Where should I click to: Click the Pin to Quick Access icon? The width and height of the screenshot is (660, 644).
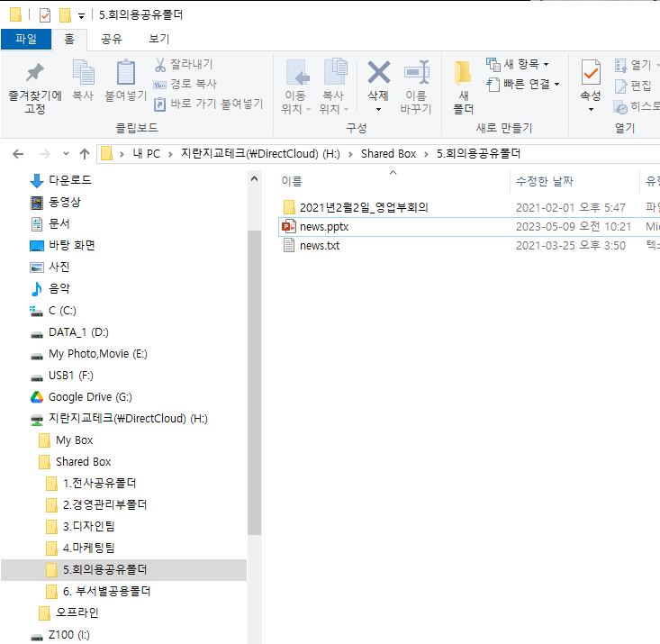click(34, 74)
